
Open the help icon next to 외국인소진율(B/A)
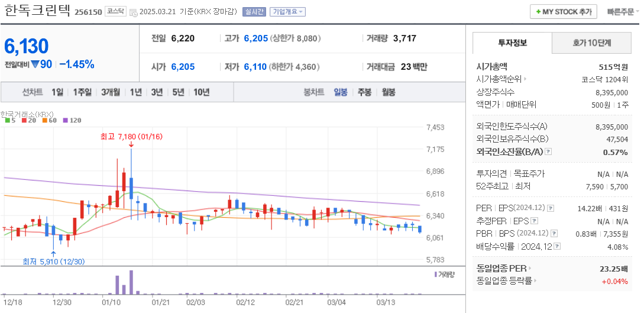click(548, 151)
